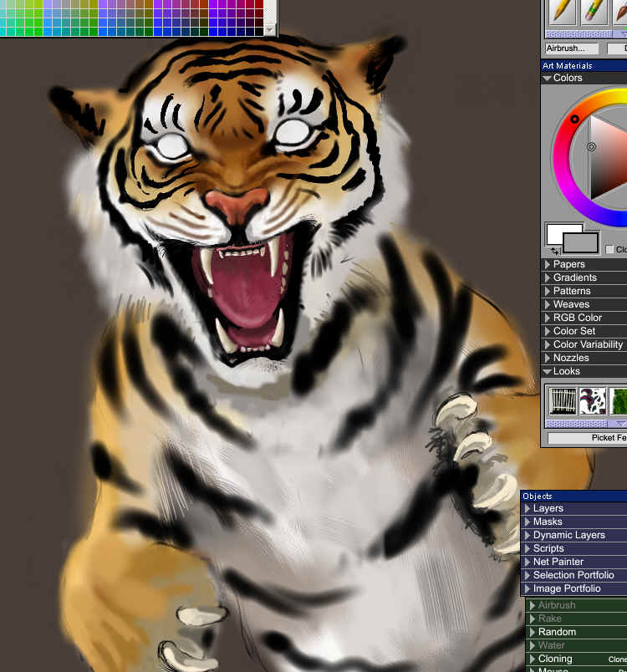Select the green foliage look thumbnail
The height and width of the screenshot is (672, 627).
619,401
